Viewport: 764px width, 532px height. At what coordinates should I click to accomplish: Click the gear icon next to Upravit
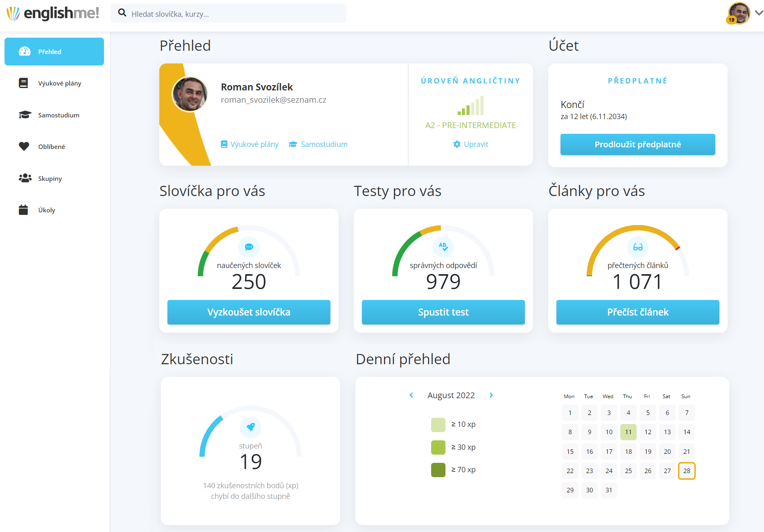457,144
